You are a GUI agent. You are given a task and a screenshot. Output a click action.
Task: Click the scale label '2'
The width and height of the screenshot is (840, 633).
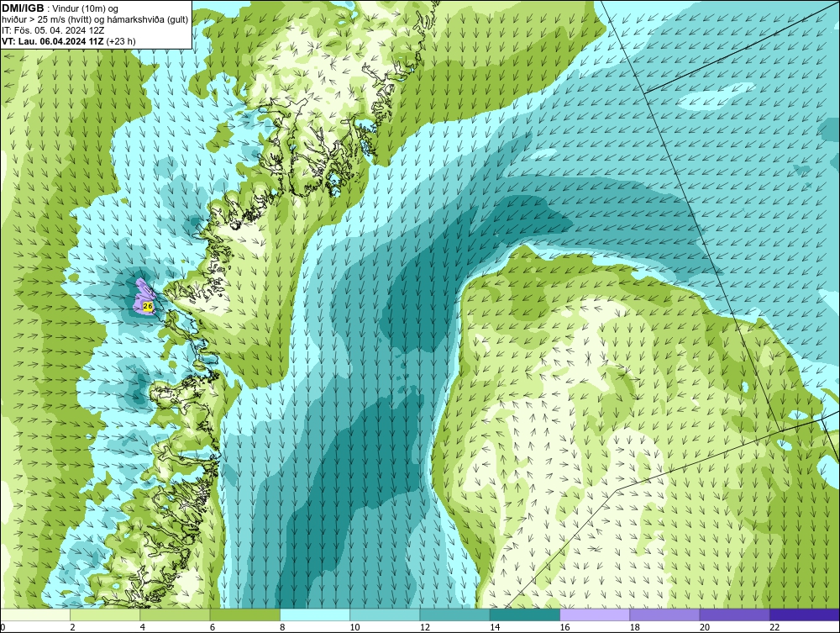[x=73, y=628]
